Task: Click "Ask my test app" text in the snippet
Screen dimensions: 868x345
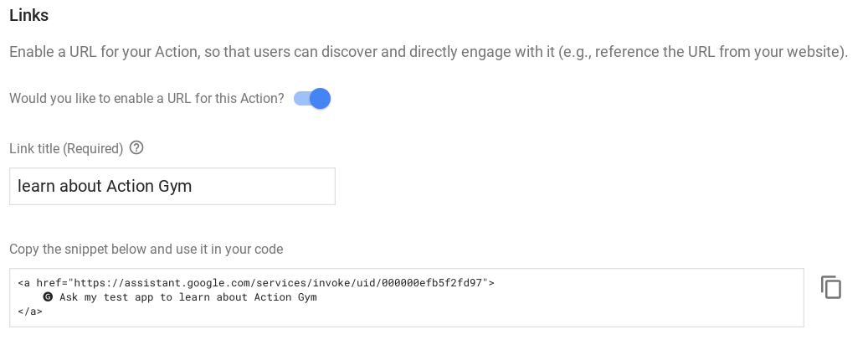Action: 106,297
